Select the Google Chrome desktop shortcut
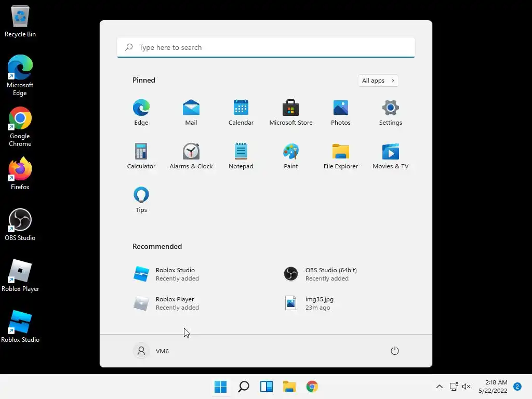 coord(20,127)
